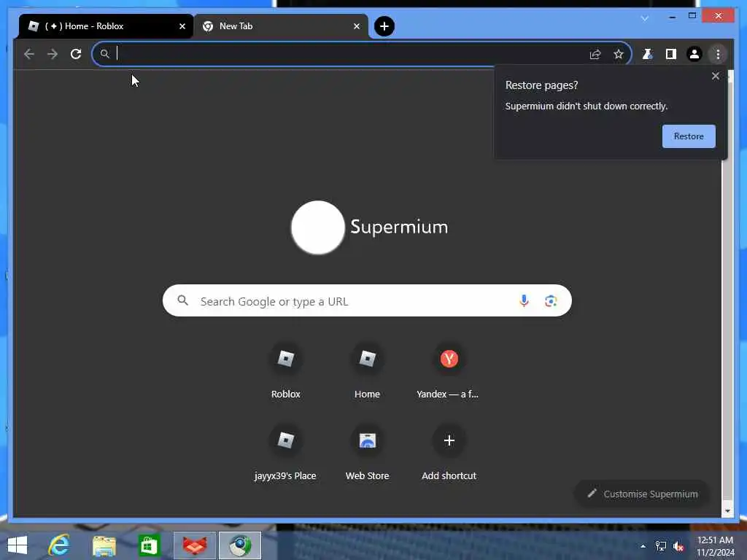Click Customise Supermium button
Viewport: 747px width, 560px height.
click(x=642, y=494)
